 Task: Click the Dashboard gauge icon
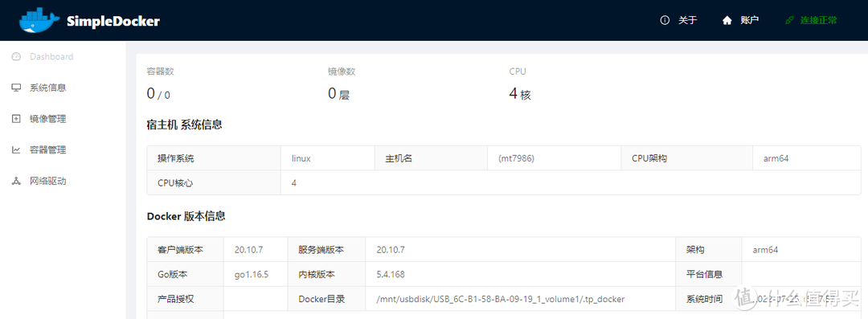[x=16, y=56]
